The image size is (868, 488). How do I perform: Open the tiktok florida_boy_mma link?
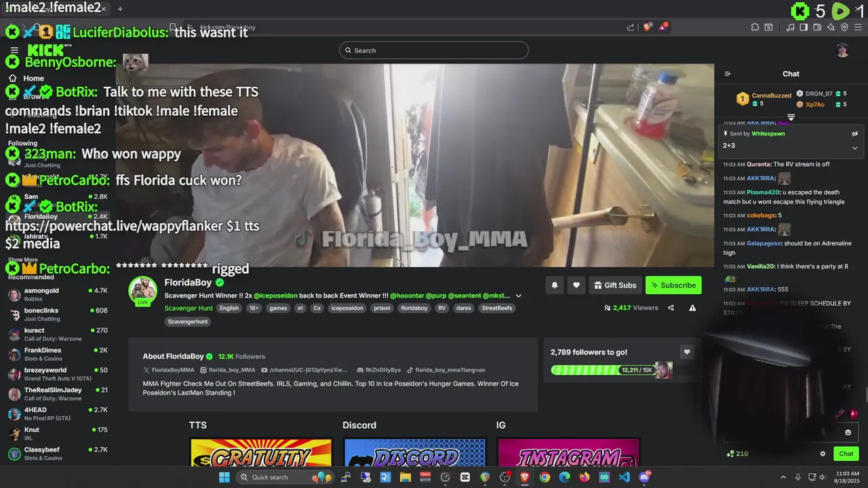[446, 370]
